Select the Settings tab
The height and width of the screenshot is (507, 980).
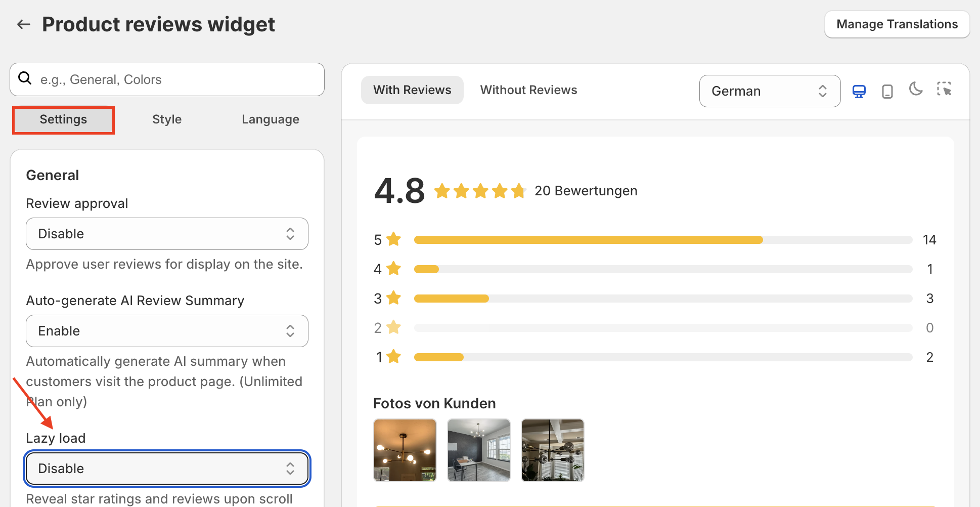coord(63,120)
